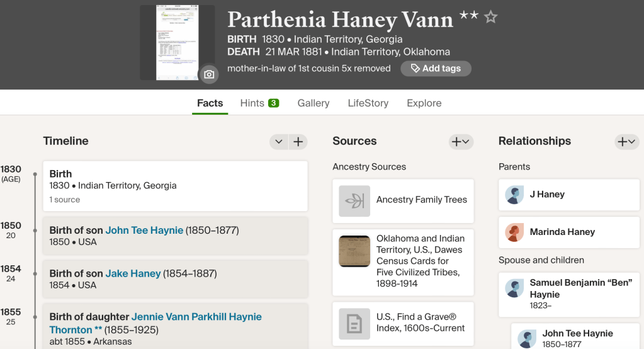The image size is (644, 349).
Task: Select the Birth 1830 timeline card
Action: tap(175, 186)
